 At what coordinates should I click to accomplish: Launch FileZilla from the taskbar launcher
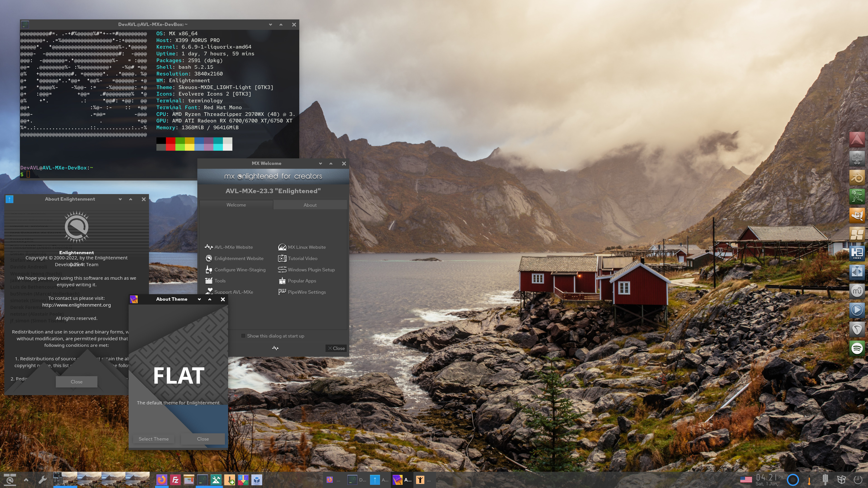(175, 480)
